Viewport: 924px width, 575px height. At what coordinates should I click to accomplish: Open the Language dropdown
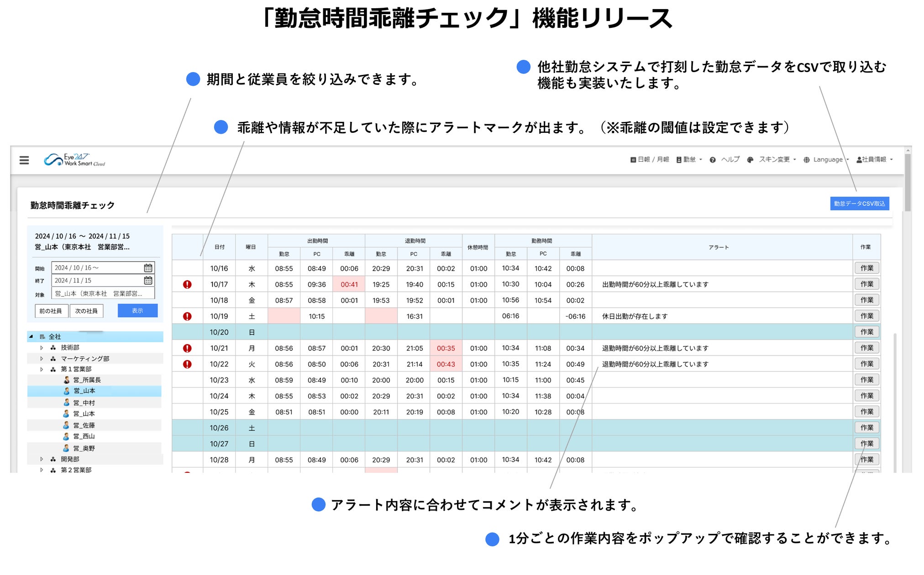pos(827,160)
